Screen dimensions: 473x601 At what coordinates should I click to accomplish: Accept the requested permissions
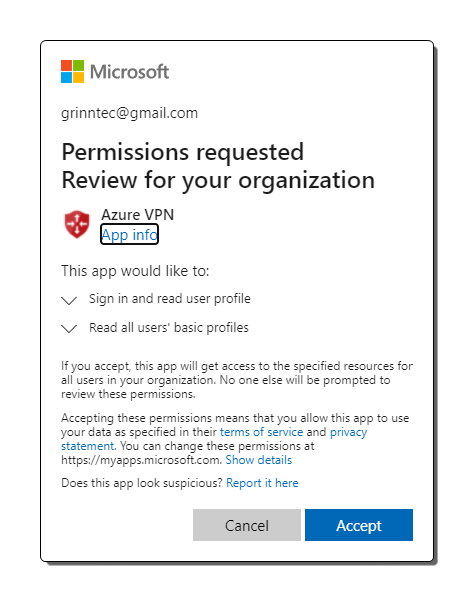point(359,525)
